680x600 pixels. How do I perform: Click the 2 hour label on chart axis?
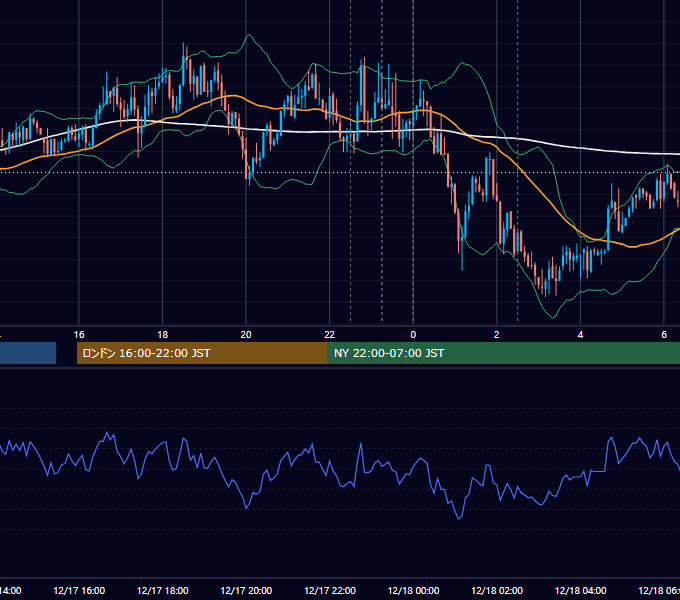(497, 335)
